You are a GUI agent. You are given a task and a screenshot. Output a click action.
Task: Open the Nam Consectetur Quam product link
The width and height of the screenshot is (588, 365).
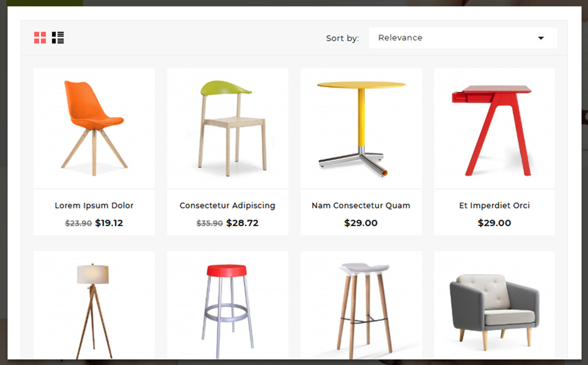click(x=361, y=205)
